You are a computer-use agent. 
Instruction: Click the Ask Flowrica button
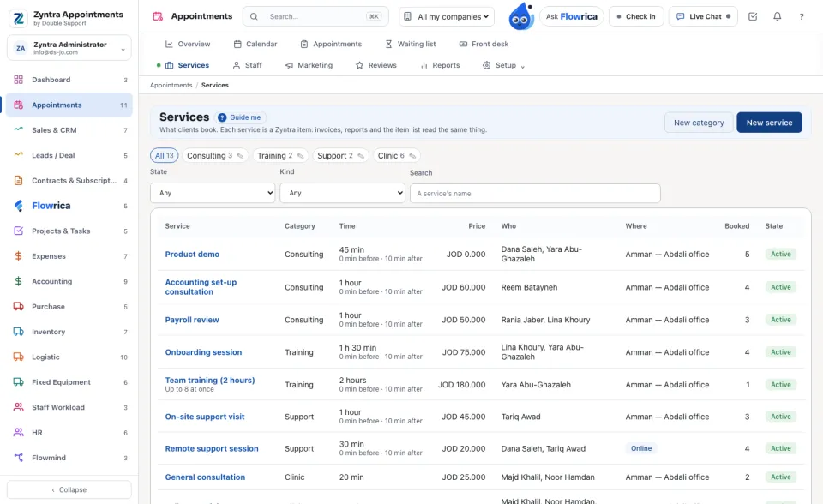(572, 17)
